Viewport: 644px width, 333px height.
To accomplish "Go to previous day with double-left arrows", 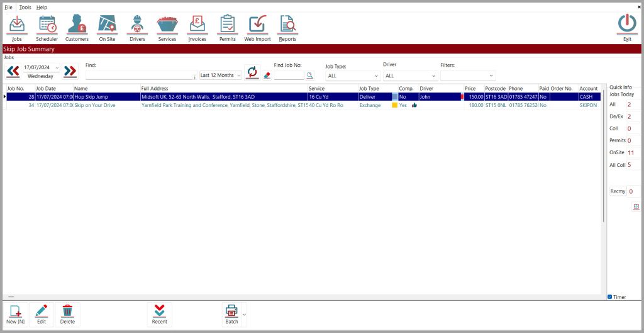I will click(13, 72).
